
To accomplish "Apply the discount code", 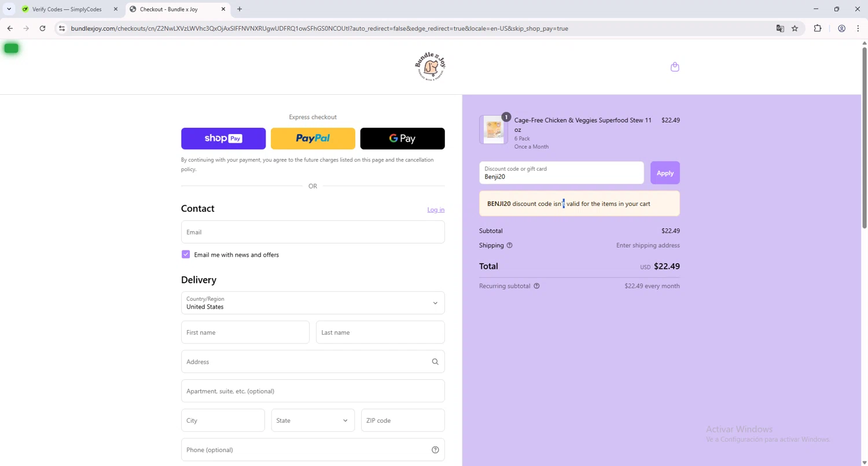I will [665, 173].
